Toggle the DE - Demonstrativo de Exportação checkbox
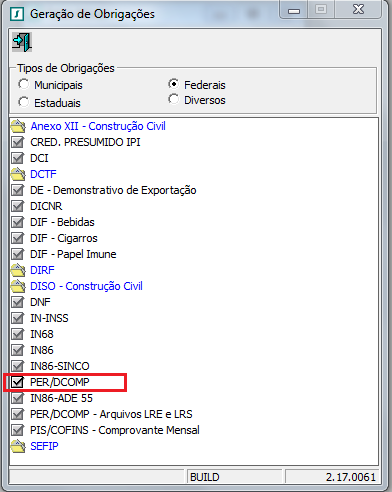The height and width of the screenshot is (492, 392). pyautogui.click(x=17, y=190)
